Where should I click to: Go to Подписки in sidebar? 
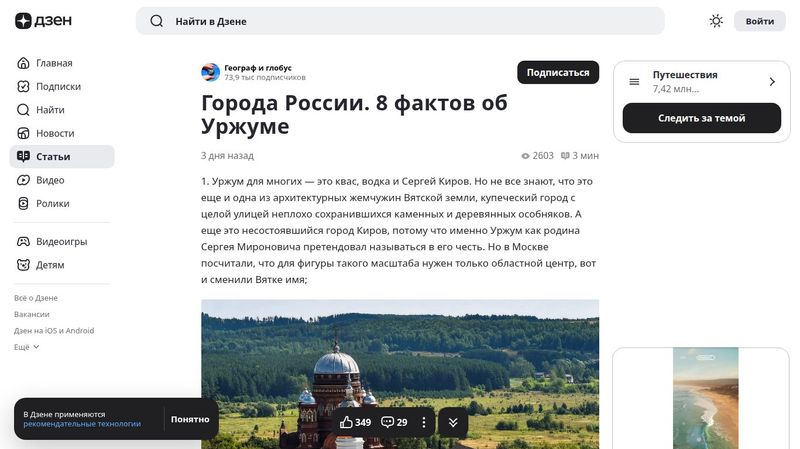pyautogui.click(x=58, y=87)
